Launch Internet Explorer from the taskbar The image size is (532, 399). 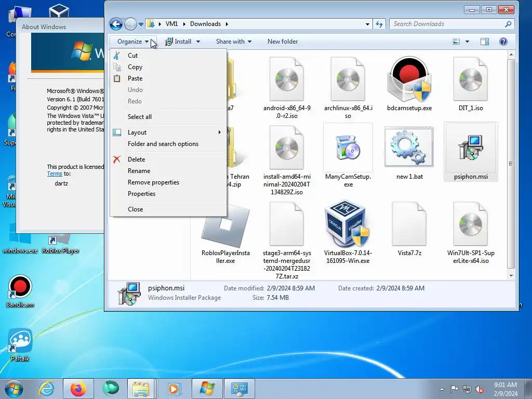click(46, 389)
